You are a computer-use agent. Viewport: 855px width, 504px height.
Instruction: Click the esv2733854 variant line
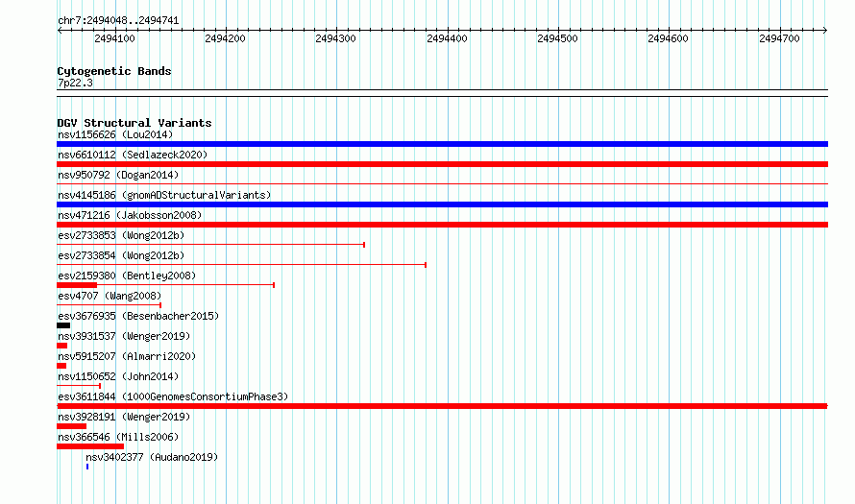(x=241, y=265)
